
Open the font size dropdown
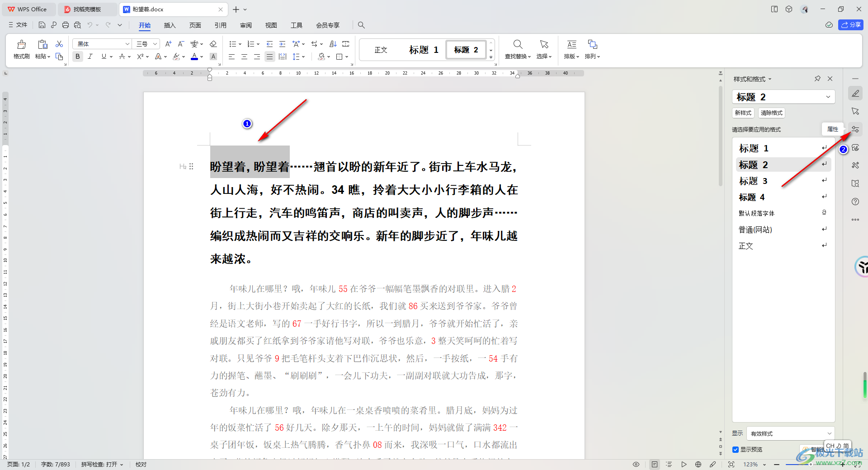point(155,44)
